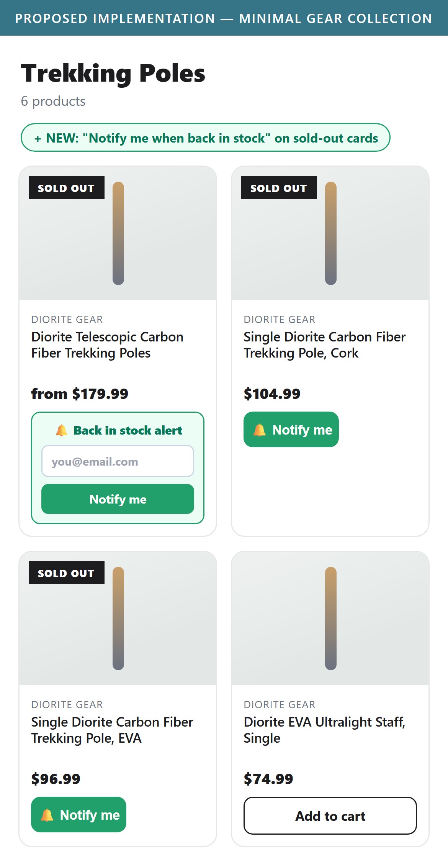The image size is (448, 868).
Task: Click Add to cart for Diorite EVA Ultralight Staff
Action: tap(330, 815)
